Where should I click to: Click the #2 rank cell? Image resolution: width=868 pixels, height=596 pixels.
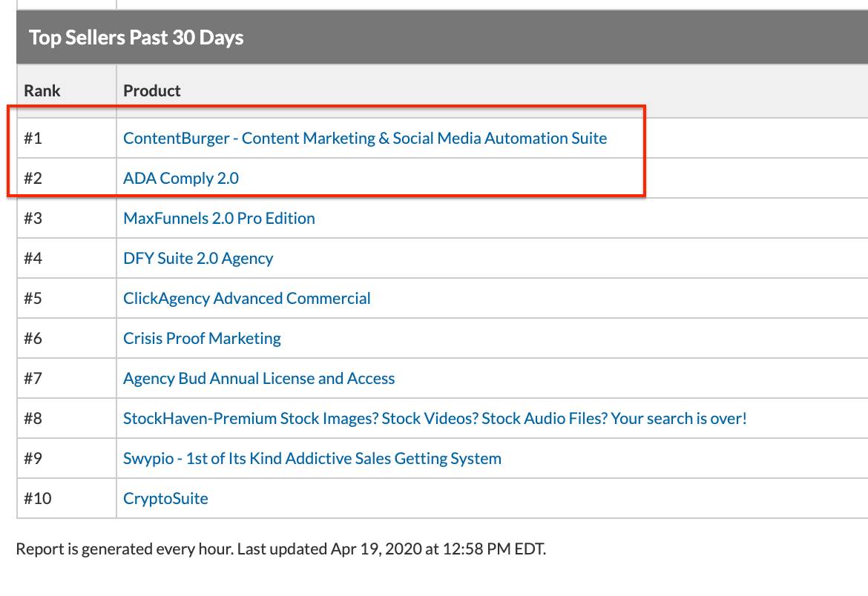(x=33, y=178)
